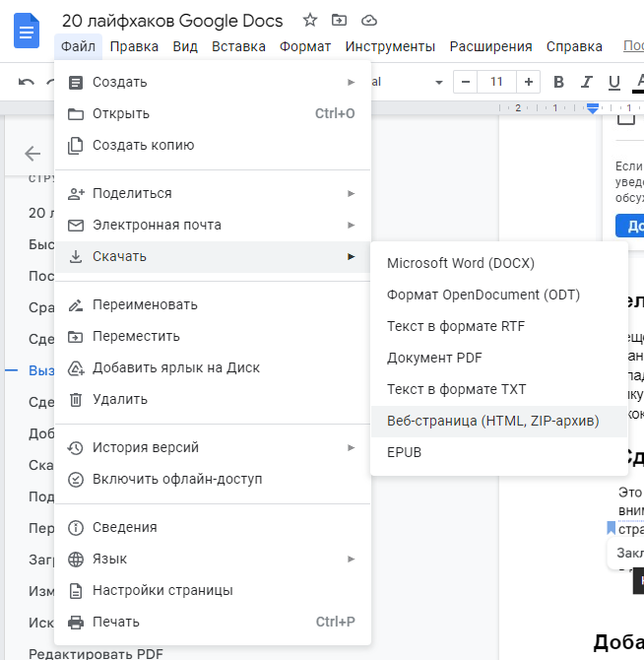644x660 pixels.
Task: Expand the Электронная почта submenu
Action: [213, 225]
